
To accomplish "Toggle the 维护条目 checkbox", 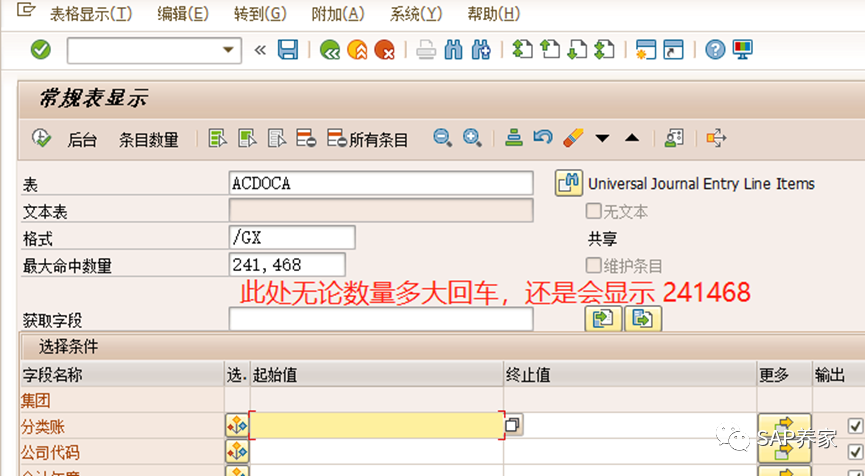I will click(x=594, y=266).
